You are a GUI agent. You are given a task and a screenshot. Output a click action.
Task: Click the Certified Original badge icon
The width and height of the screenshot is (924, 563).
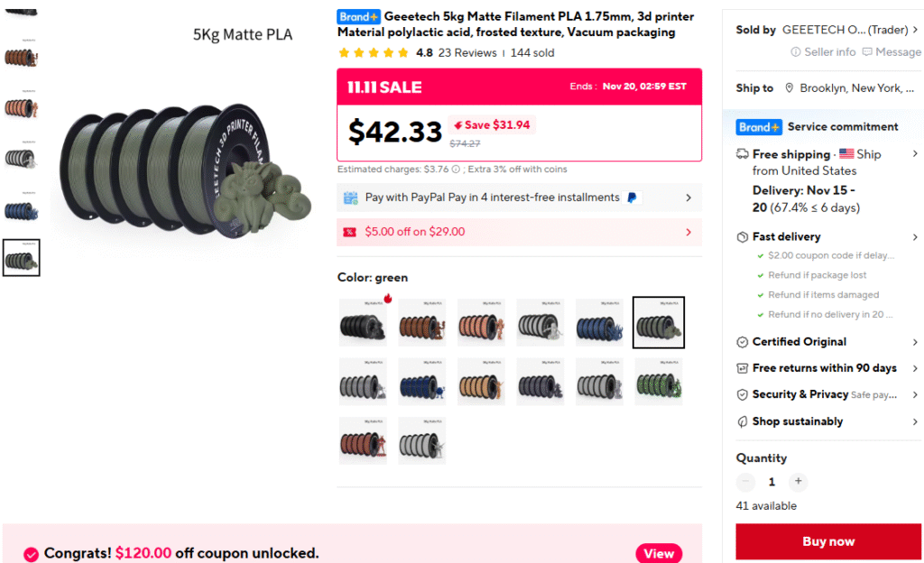click(x=743, y=342)
